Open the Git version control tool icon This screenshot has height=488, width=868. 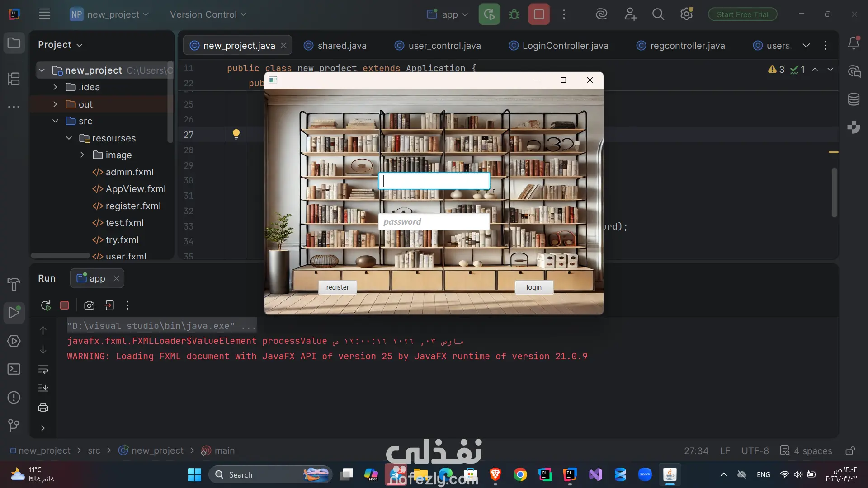[14, 425]
